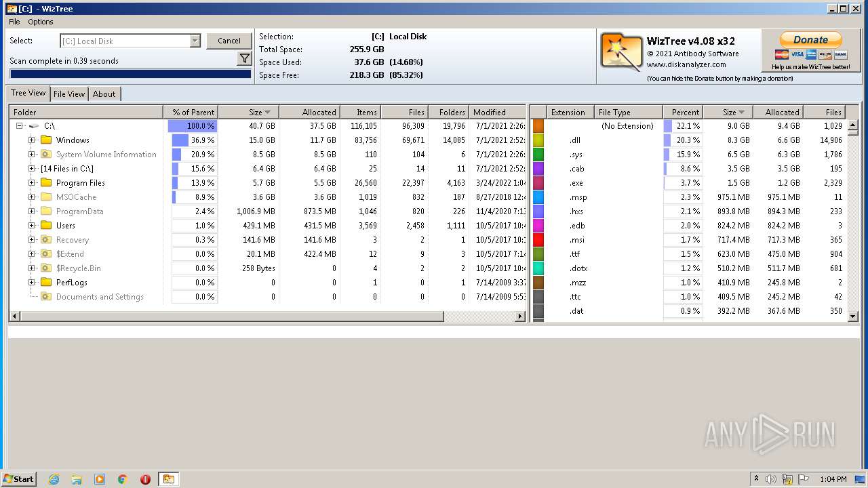Screen dimensions: 868x488
Task: Open the red Opera taskbar icon
Action: (145, 479)
